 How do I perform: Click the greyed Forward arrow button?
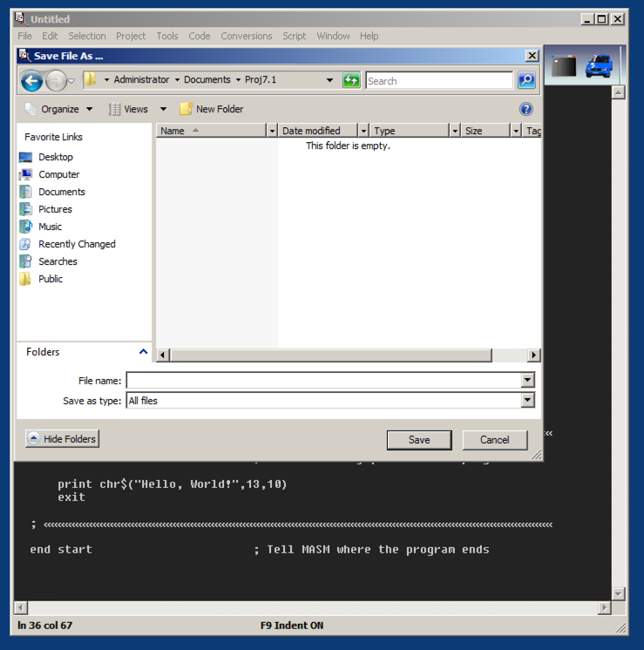56,80
